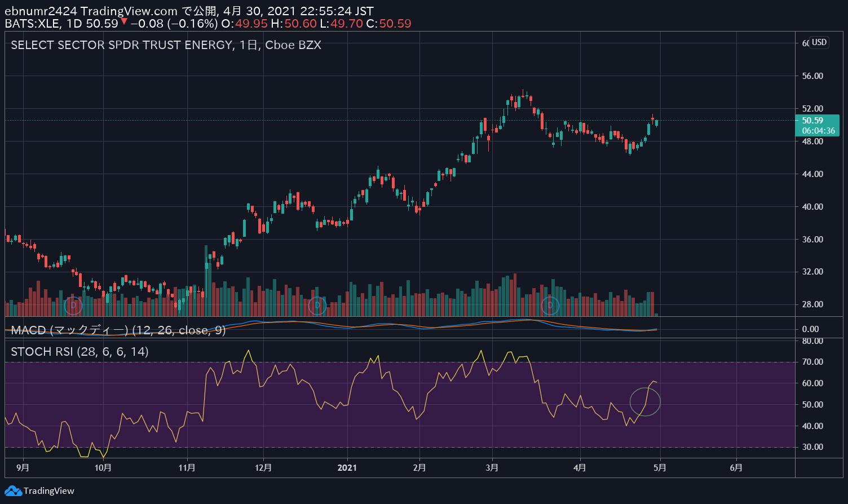Click the 12月 date axis label
The image size is (848, 504).
tap(263, 468)
